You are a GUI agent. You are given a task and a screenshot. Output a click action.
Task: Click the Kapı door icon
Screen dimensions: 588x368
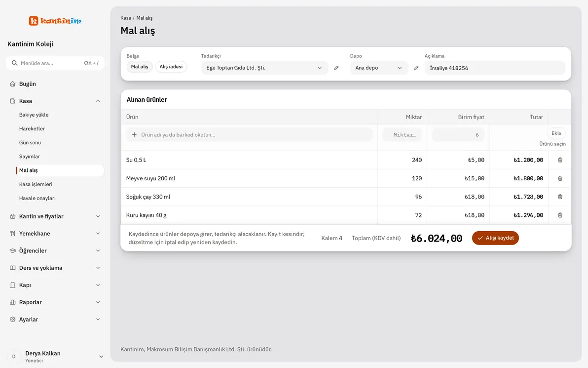(13, 285)
